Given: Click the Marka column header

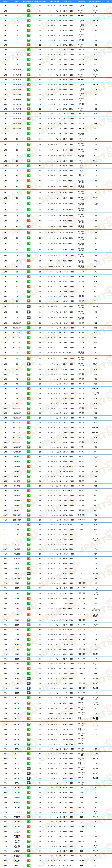Looking at the screenshot, I should pos(5,2).
